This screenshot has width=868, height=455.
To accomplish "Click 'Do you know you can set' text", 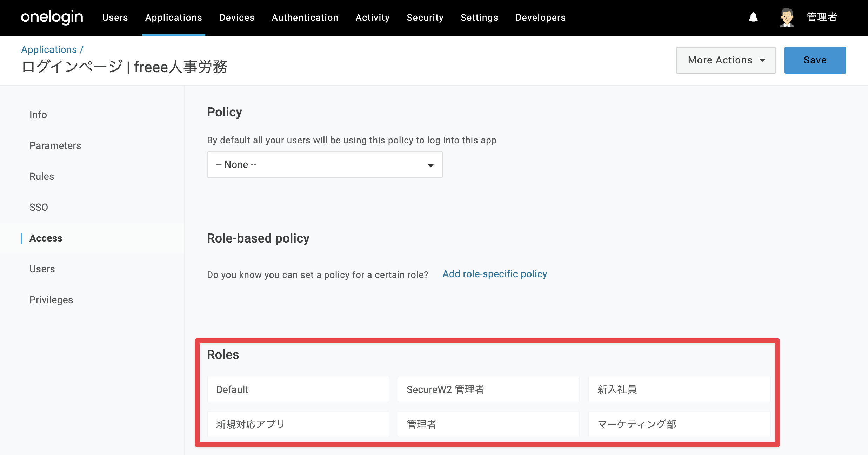I will 318,274.
